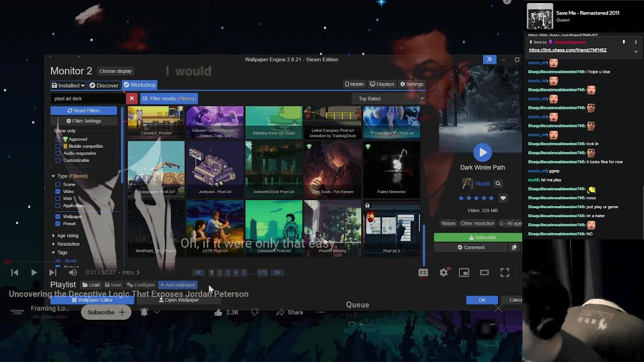This screenshot has width=644, height=362.
Task: Collapse the pinned chat message chevron
Action: point(635,51)
